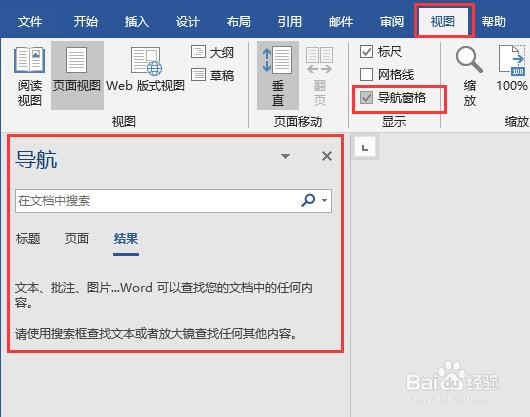
Task: Open the 邮件 ribbon tab
Action: pyautogui.click(x=341, y=22)
